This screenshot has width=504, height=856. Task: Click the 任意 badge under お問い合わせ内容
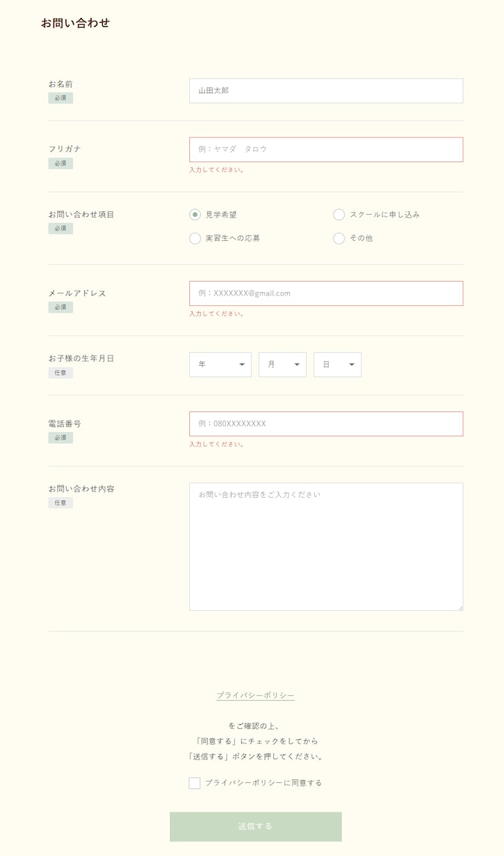61,503
